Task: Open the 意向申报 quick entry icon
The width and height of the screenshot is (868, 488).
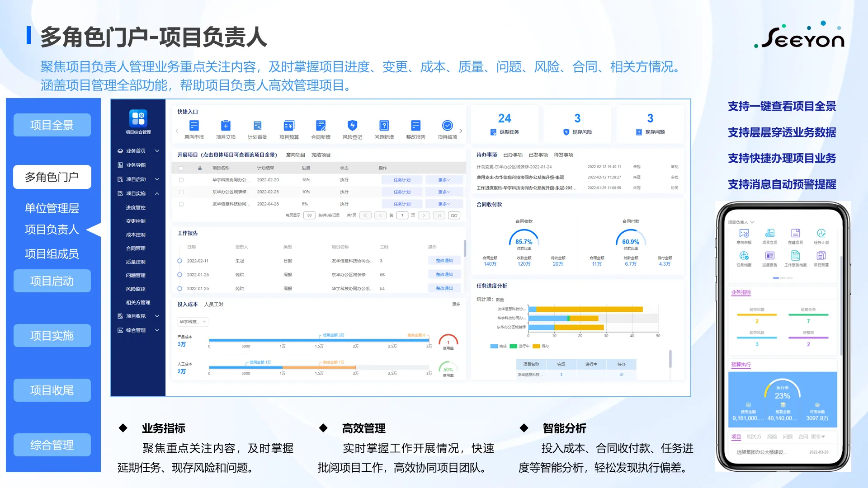Action: tap(194, 125)
